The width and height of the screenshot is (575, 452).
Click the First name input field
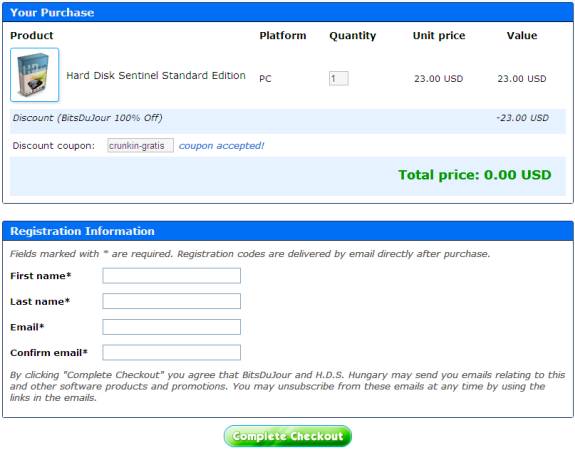172,276
